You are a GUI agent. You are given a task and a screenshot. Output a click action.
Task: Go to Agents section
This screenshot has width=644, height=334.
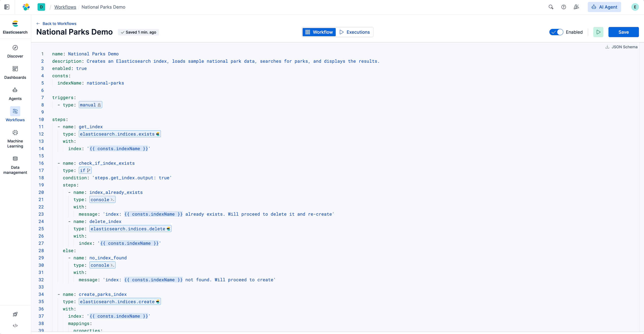[15, 94]
